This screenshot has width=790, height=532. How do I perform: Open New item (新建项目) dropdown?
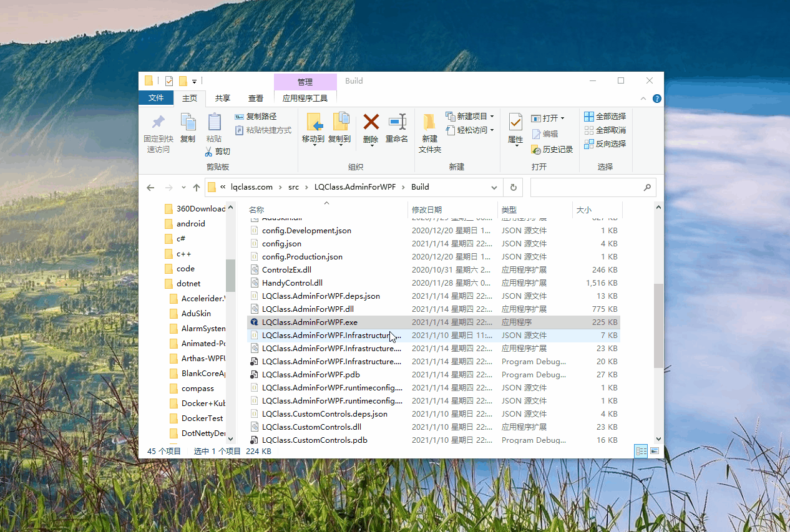point(470,117)
